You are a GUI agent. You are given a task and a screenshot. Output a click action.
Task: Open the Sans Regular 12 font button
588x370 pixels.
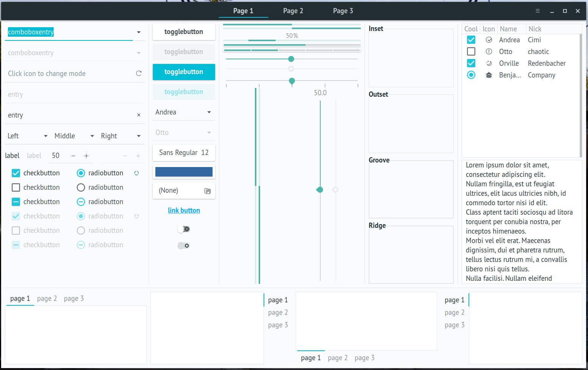[184, 153]
